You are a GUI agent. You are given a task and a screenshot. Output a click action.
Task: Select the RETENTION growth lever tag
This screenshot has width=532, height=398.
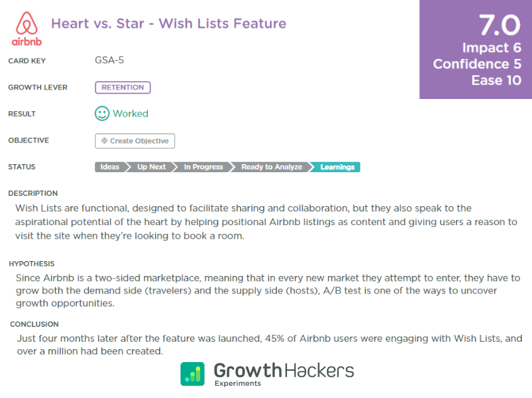123,87
